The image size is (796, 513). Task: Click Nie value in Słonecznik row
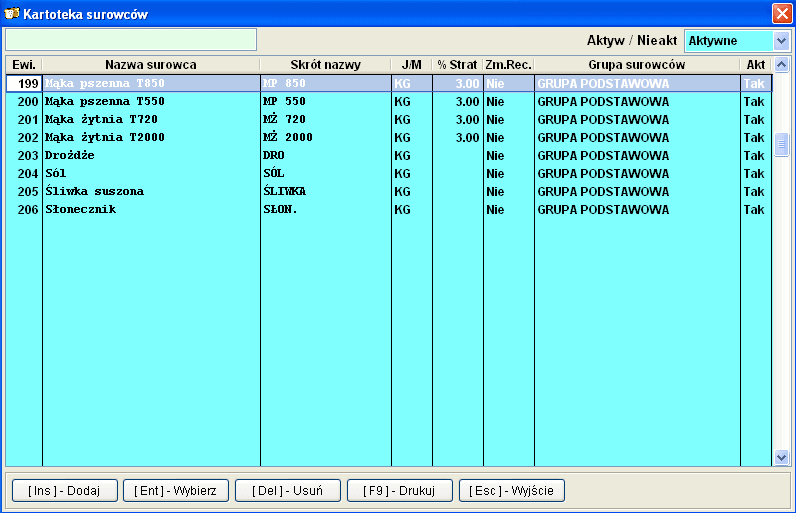point(495,210)
